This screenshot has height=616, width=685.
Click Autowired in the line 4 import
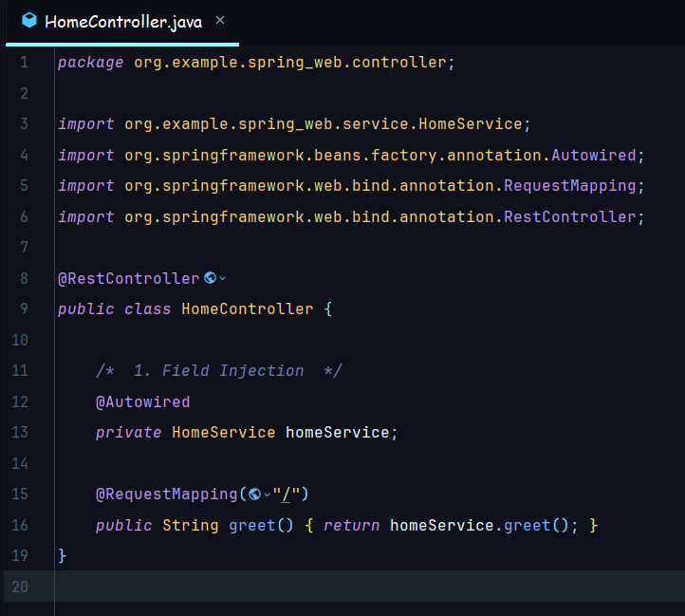tap(594, 155)
